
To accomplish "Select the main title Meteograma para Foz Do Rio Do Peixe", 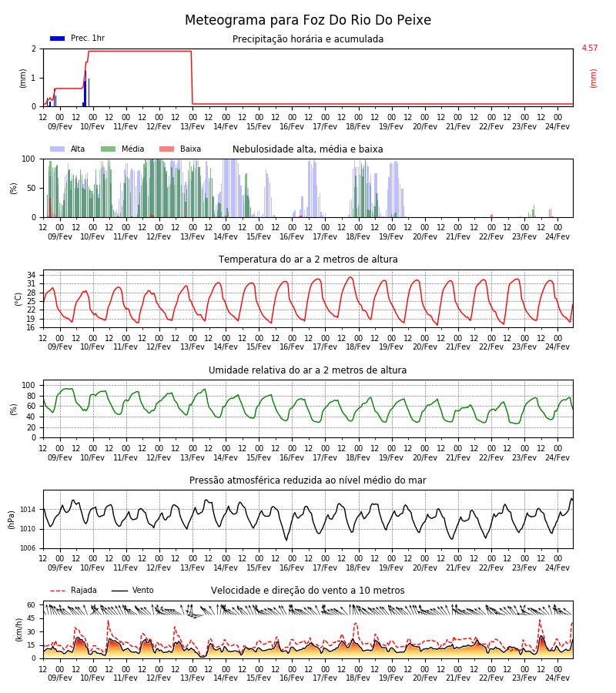I will [x=308, y=20].
